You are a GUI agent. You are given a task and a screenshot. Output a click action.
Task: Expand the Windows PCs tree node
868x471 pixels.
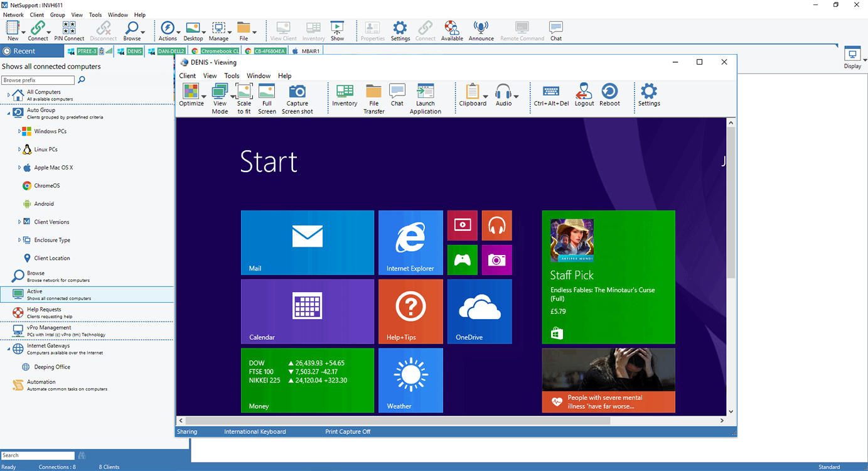19,132
